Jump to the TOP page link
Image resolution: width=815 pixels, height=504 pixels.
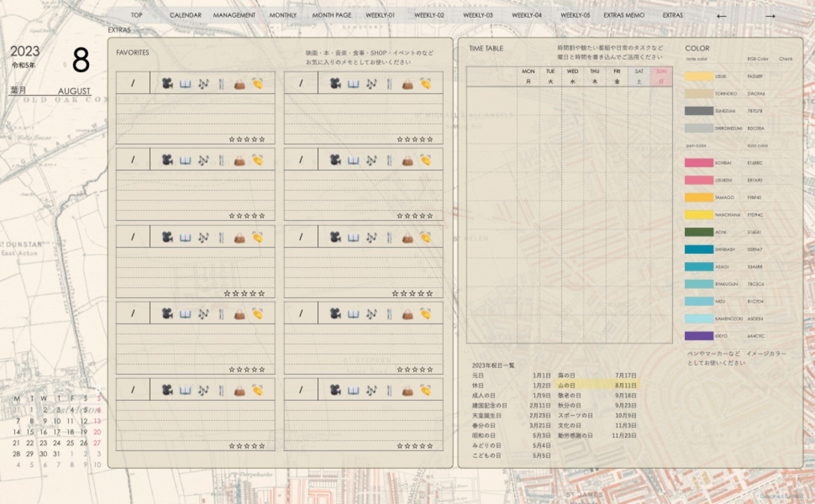pos(136,15)
